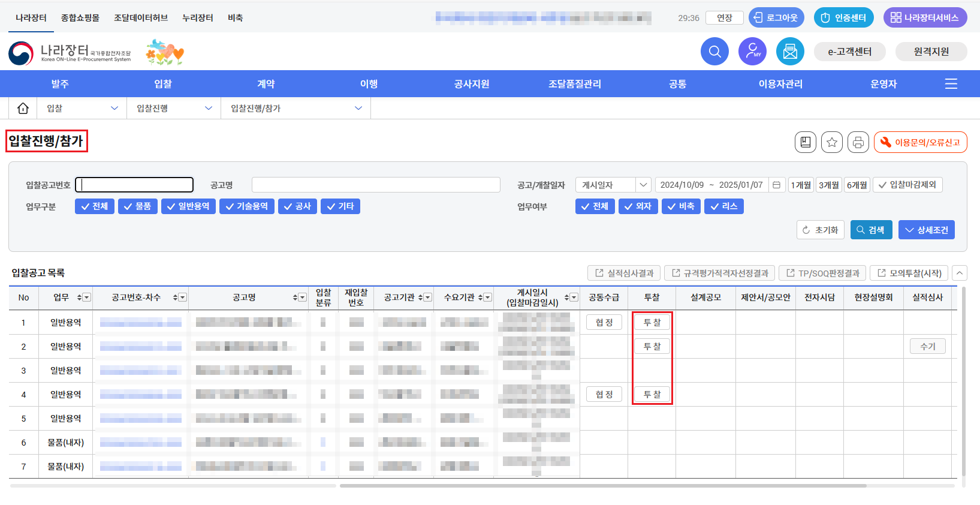Sort by 공고기관 column arrows

[x=420, y=297]
